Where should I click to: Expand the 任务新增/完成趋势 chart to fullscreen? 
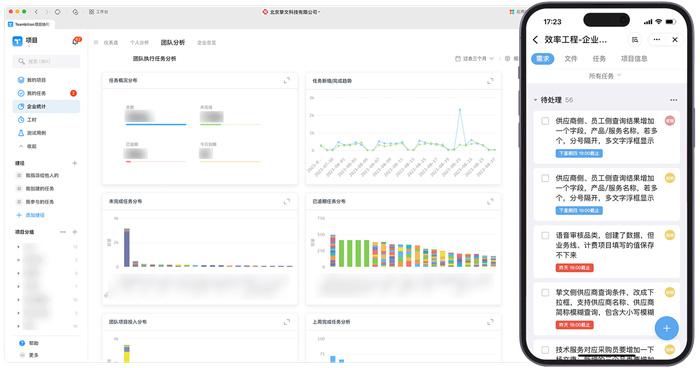click(x=490, y=81)
